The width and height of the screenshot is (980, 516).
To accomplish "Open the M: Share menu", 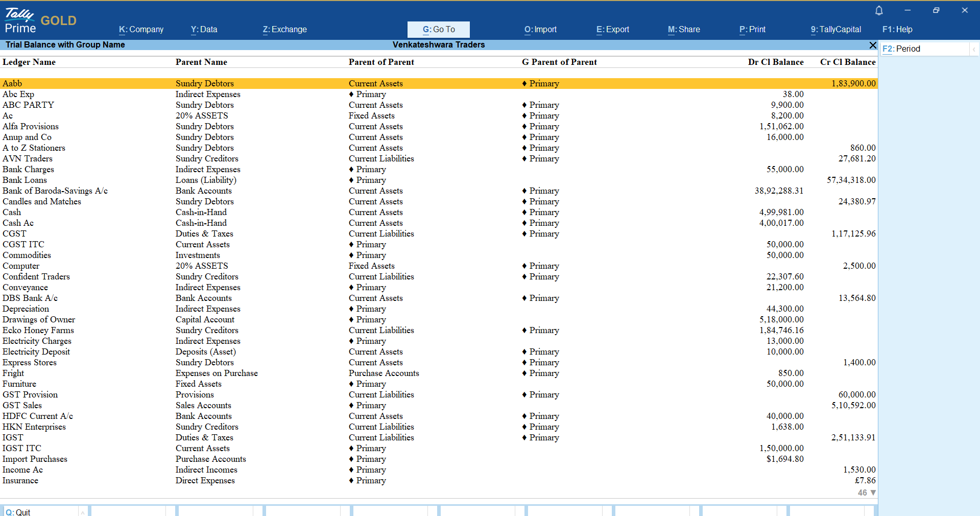I will 684,30.
